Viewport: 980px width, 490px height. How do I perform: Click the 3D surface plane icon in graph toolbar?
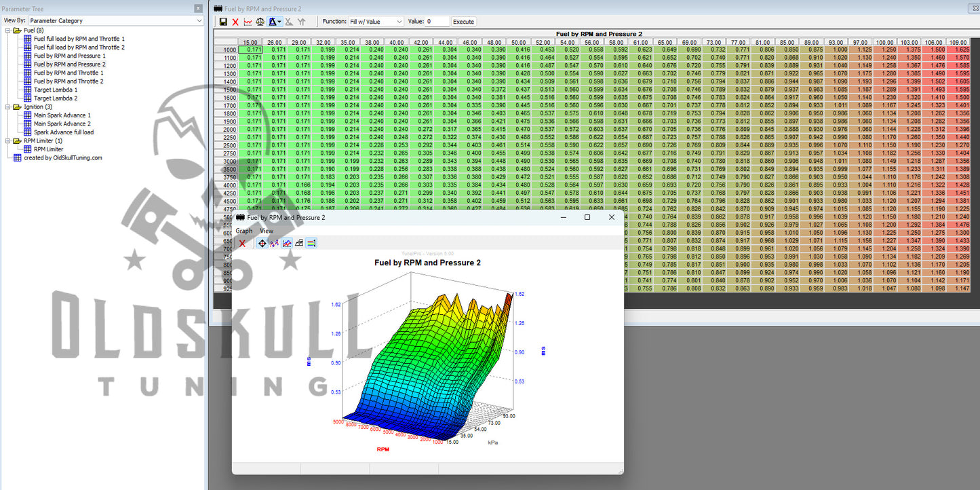click(x=299, y=243)
